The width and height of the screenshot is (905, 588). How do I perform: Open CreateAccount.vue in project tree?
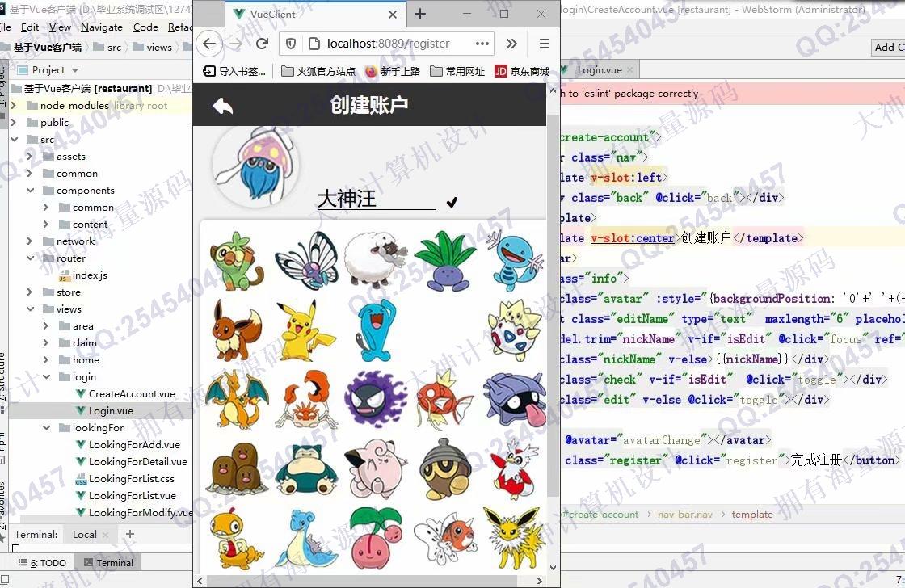[x=126, y=393]
